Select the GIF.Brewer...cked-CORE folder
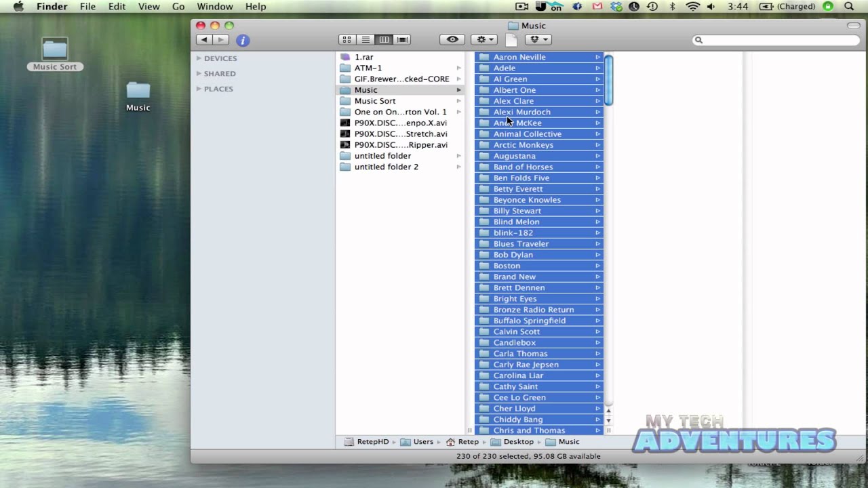868x488 pixels. tap(400, 79)
